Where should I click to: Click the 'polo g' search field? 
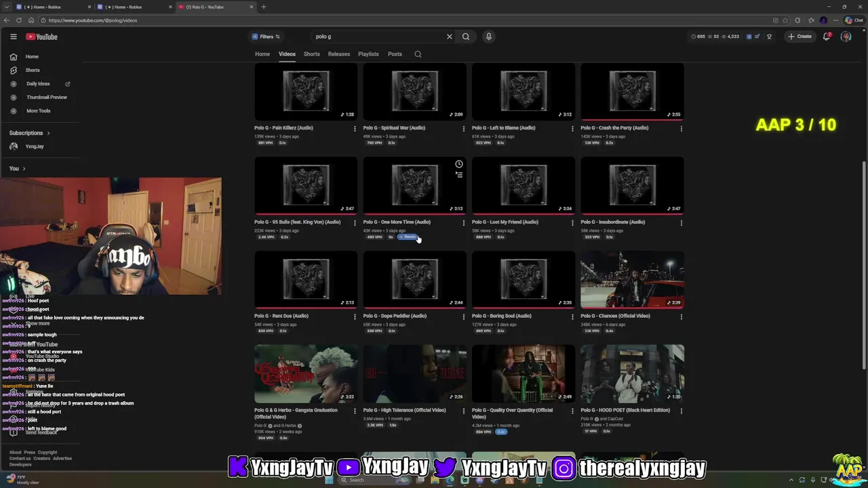(x=376, y=37)
